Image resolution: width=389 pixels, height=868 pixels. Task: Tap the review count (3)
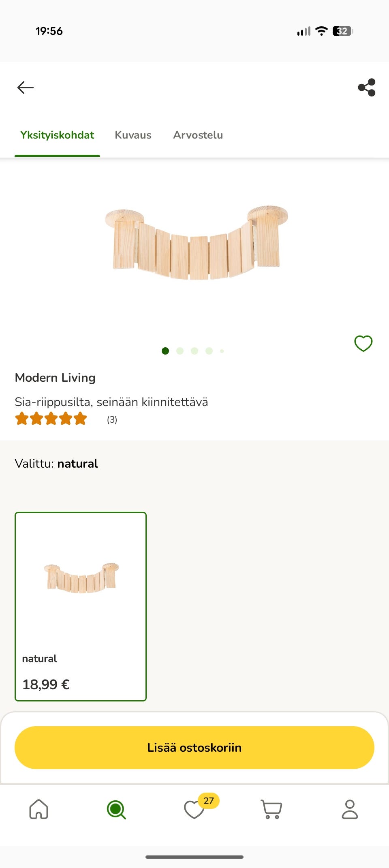(x=112, y=420)
